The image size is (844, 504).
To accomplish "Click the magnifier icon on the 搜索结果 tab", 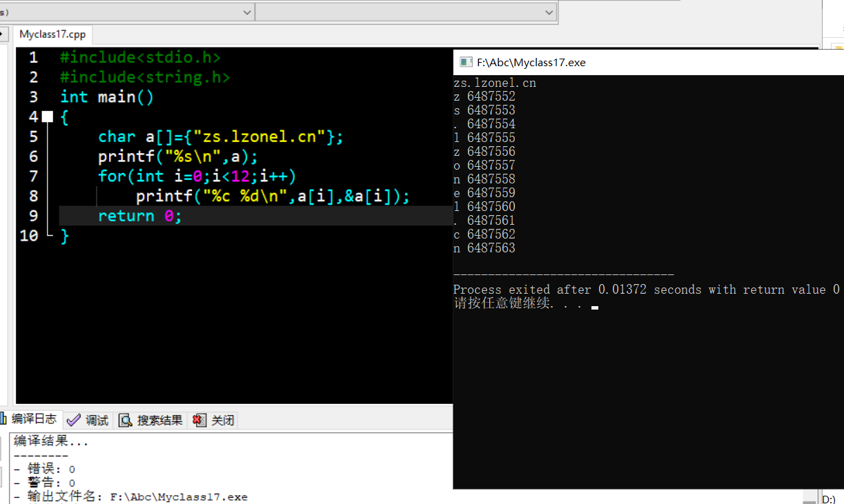I will pyautogui.click(x=126, y=420).
